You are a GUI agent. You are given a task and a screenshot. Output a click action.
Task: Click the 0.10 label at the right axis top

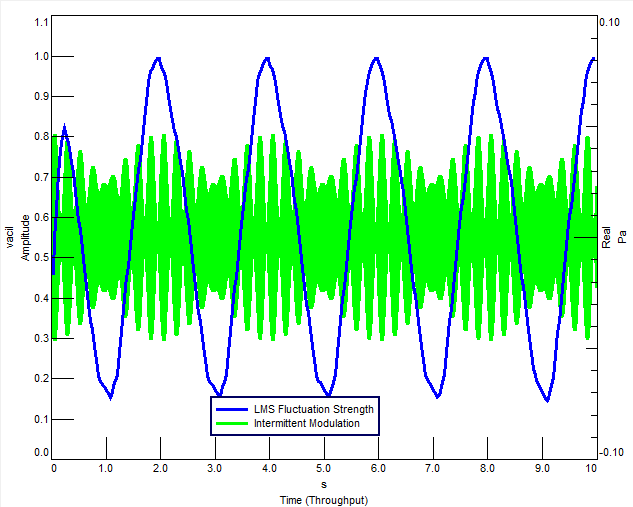point(609,21)
